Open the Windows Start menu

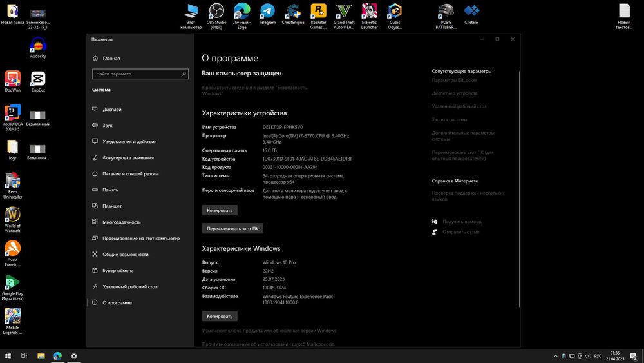(8, 356)
